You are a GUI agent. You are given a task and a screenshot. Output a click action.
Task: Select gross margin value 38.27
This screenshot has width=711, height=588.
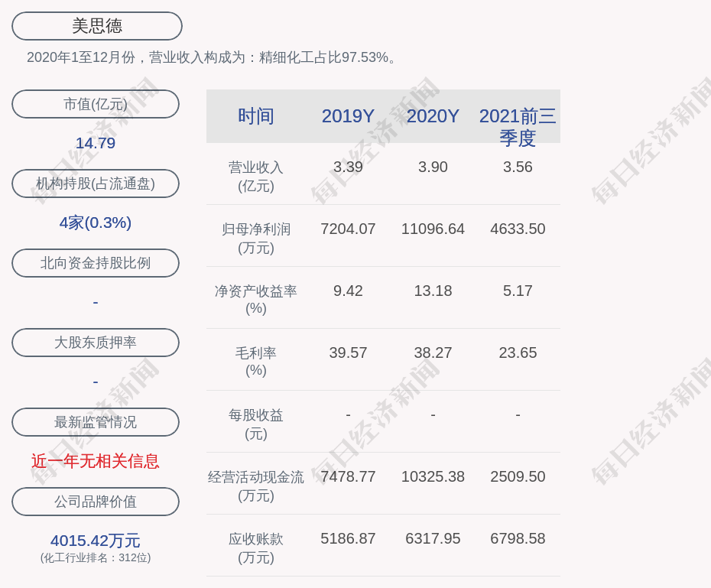(x=433, y=352)
